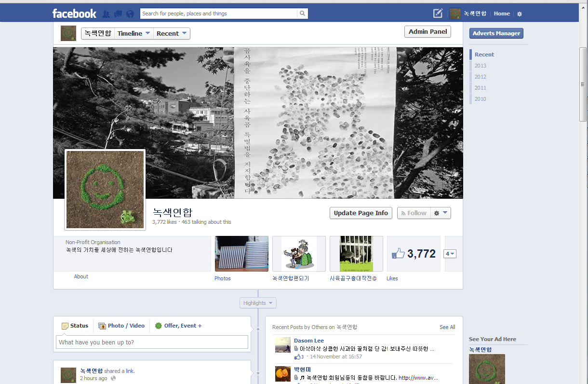Open the Timeline dropdown

click(134, 33)
